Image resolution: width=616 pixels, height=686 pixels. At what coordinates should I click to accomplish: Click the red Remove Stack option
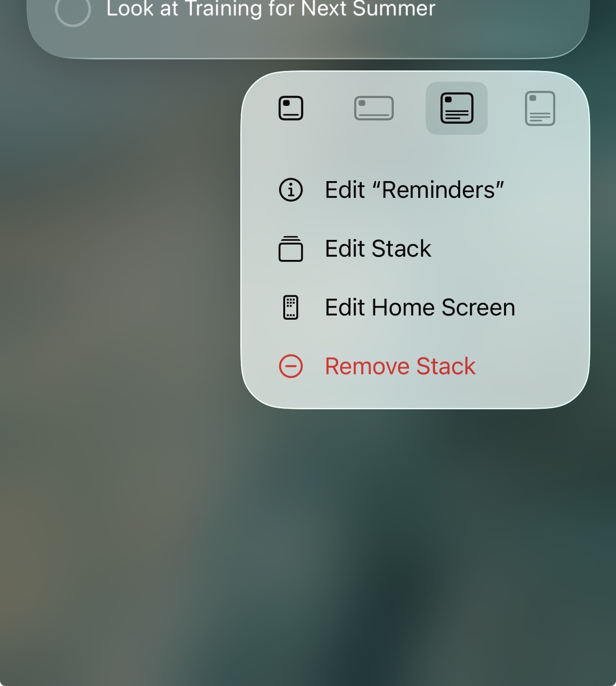click(400, 366)
